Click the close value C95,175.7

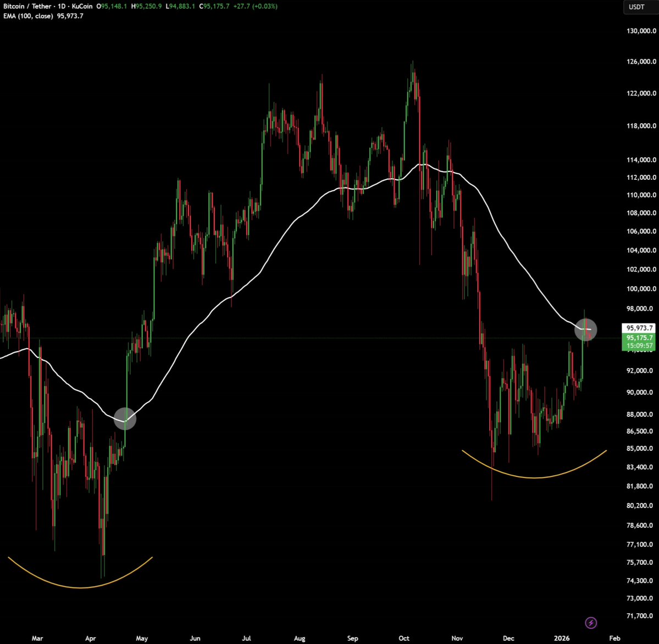(214, 6)
